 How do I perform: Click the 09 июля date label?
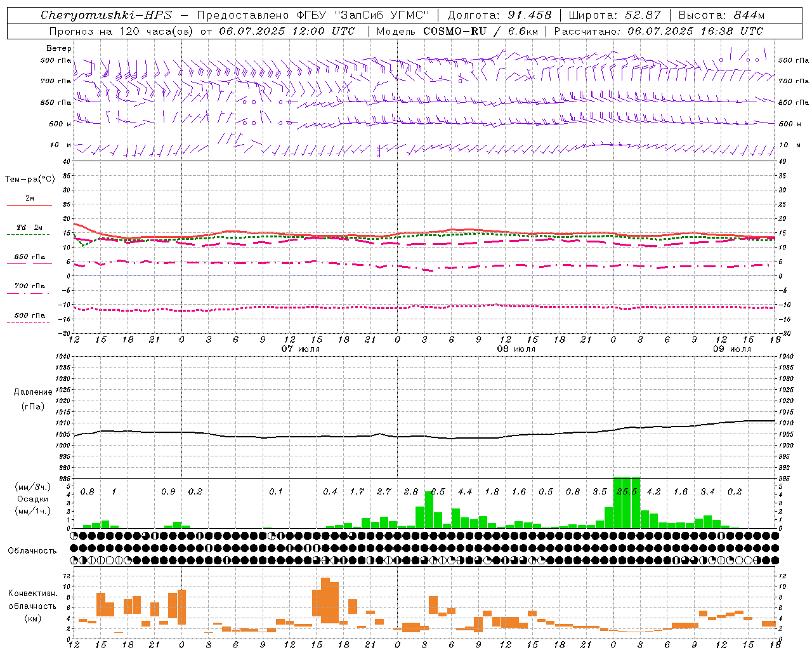point(731,349)
